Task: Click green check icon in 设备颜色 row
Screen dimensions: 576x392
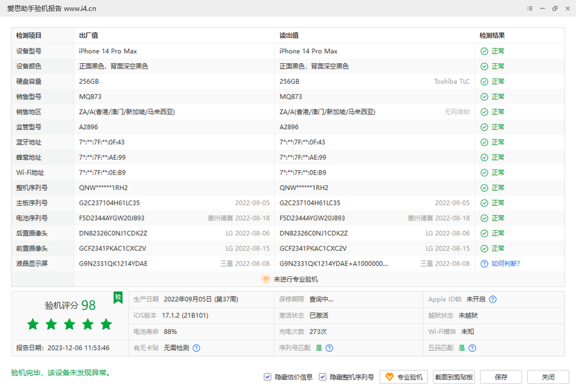Action: (x=484, y=67)
